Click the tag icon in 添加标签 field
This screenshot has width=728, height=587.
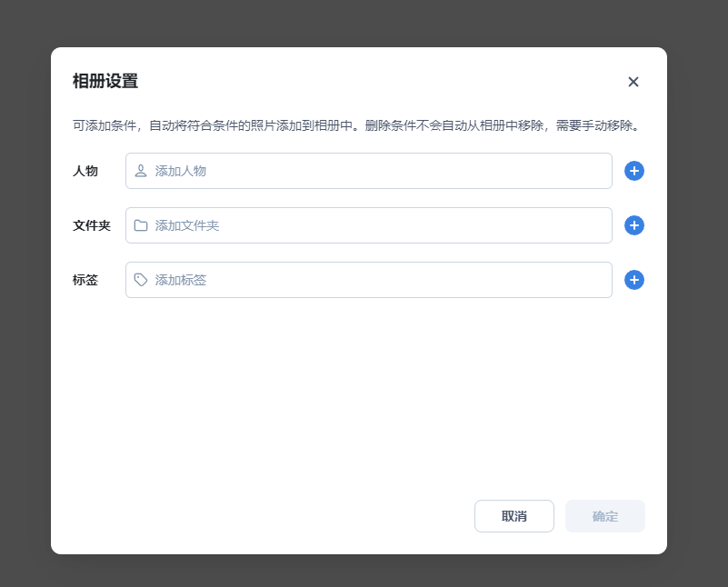141,280
